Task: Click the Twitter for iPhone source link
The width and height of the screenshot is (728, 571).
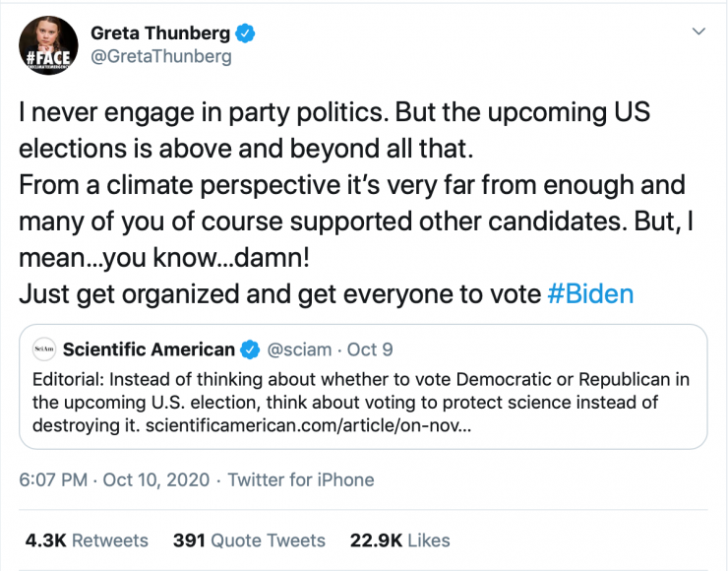Action: point(301,480)
